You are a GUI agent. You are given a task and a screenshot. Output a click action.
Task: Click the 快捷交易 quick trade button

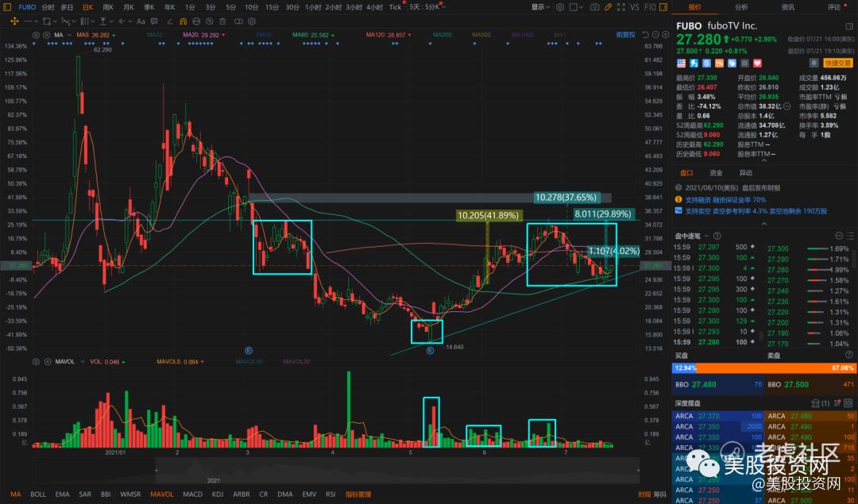pyautogui.click(x=838, y=63)
